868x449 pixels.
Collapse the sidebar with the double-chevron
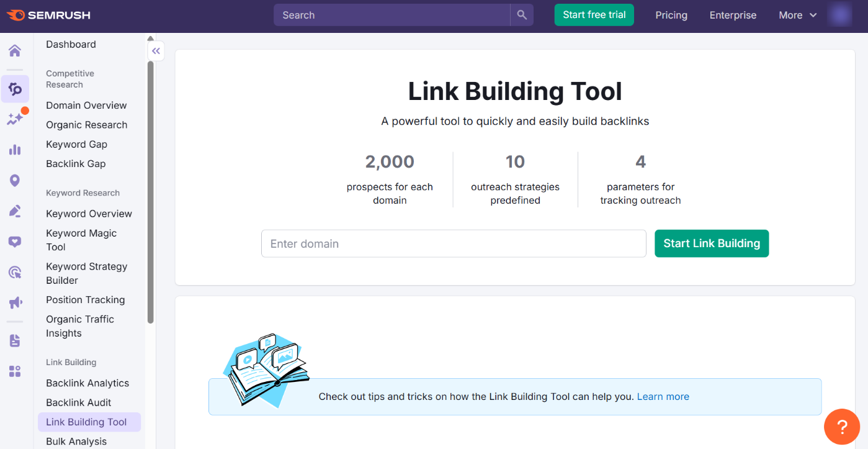click(156, 51)
